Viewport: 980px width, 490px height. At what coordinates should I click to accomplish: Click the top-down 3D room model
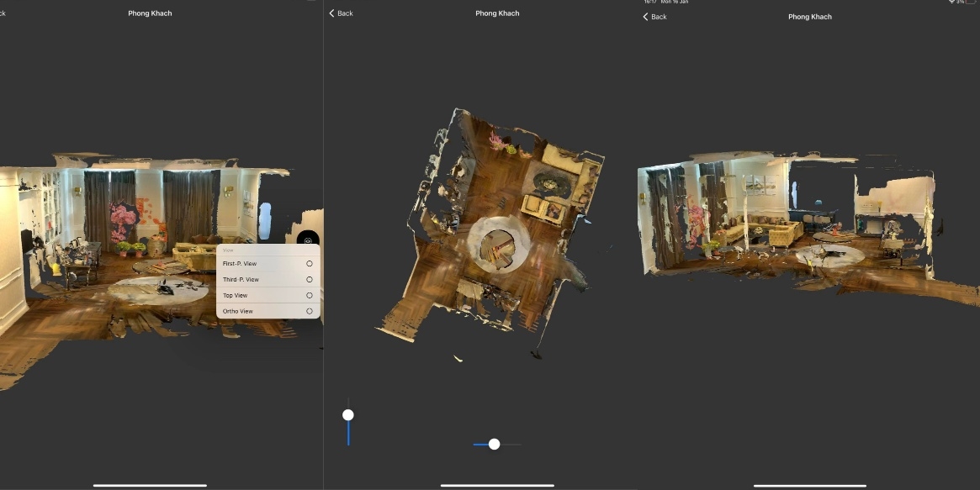pos(490,228)
